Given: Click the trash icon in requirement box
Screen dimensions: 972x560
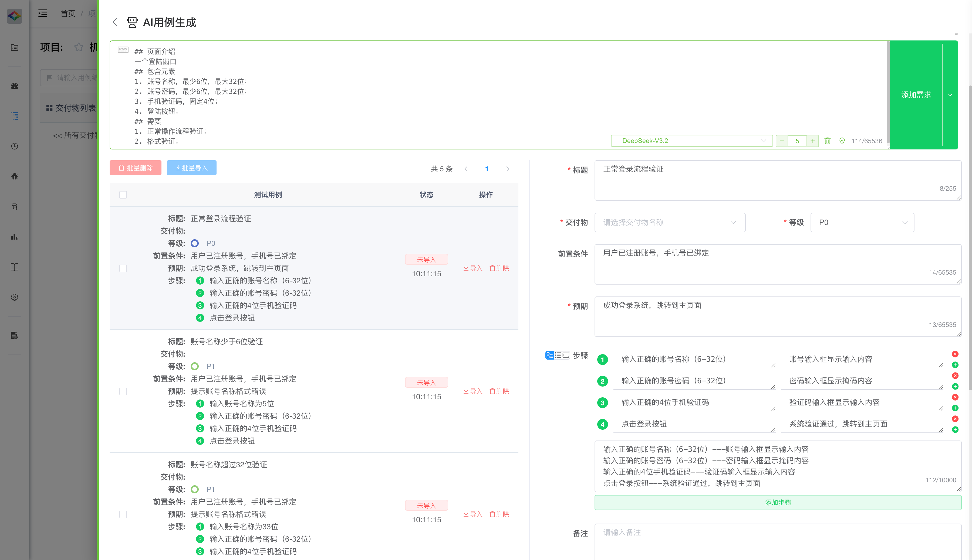Looking at the screenshot, I should 827,141.
